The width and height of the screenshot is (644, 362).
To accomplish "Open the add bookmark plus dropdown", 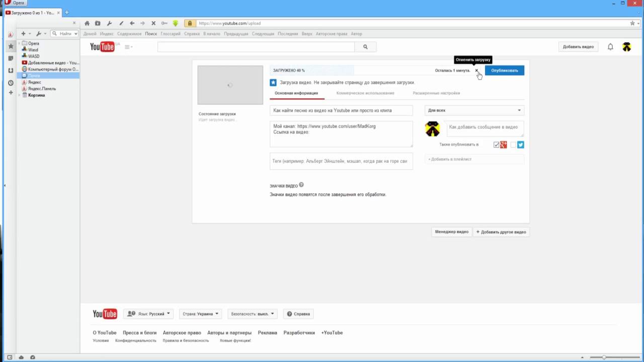I will [x=25, y=34].
